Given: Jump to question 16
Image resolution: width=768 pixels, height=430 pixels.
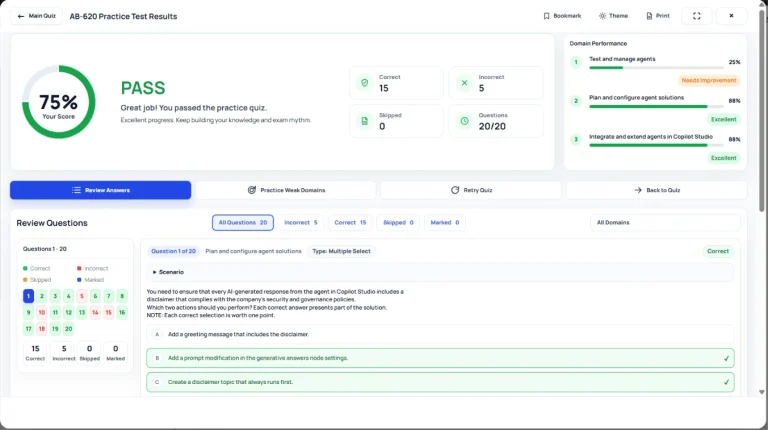Looking at the screenshot, I should click(122, 312).
